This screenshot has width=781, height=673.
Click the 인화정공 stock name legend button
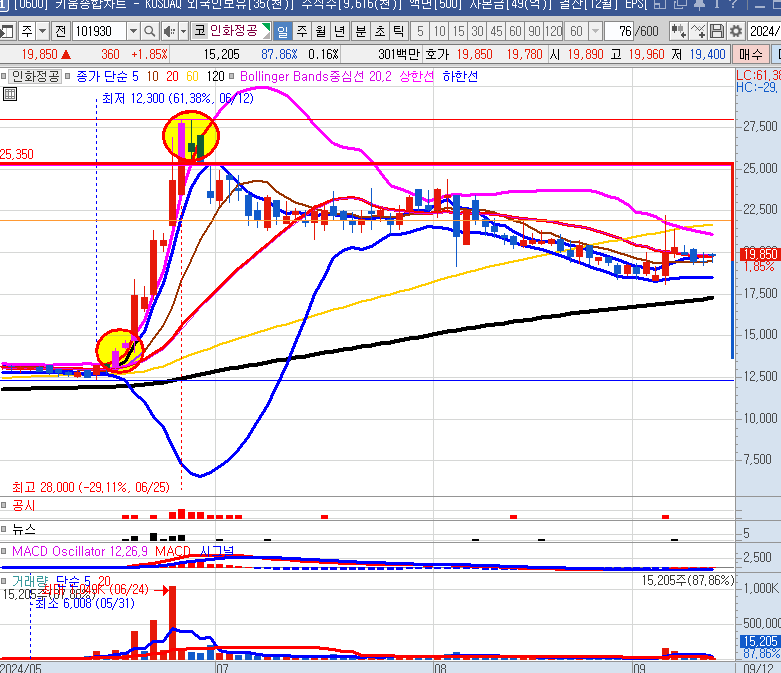[x=30, y=75]
